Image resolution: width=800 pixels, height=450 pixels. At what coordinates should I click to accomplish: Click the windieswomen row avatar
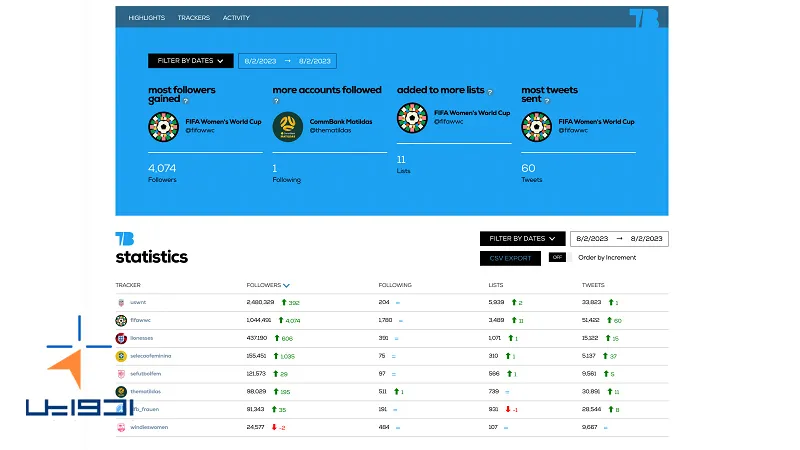click(x=121, y=428)
